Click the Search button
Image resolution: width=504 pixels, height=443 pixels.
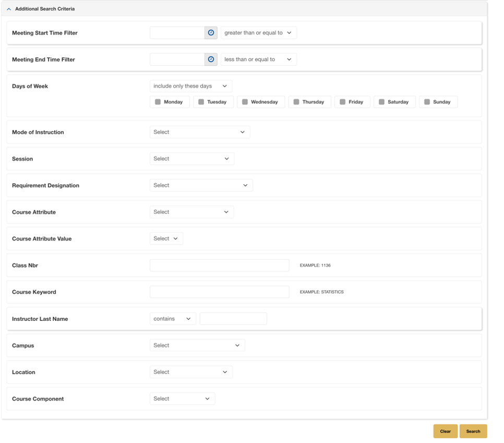473,431
